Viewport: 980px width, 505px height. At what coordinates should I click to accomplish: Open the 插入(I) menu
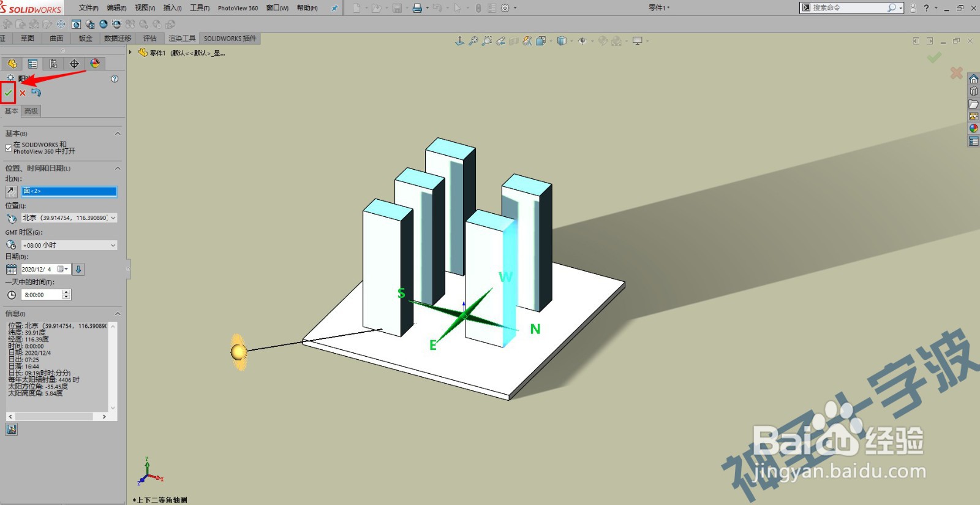[172, 8]
